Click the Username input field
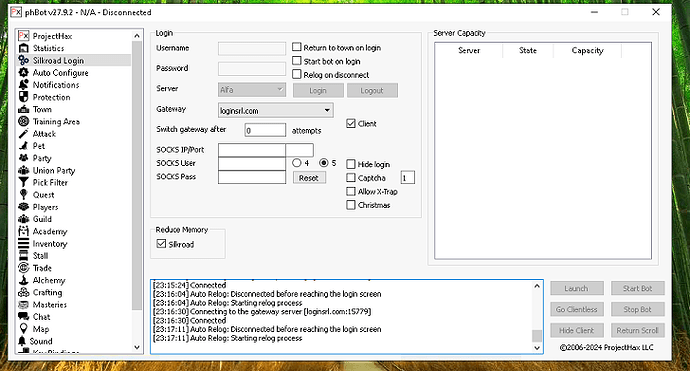This screenshot has width=690, height=371. [252, 48]
